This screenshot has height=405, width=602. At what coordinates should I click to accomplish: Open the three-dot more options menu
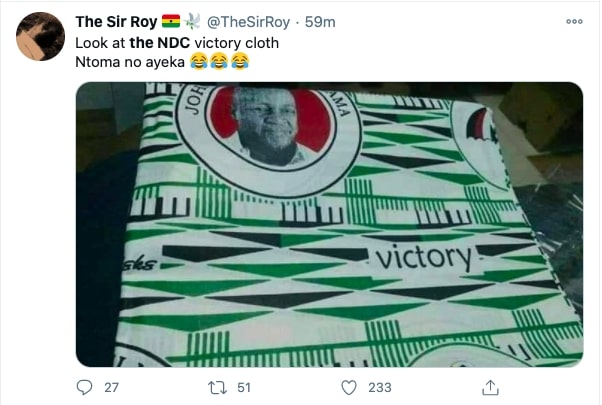574,21
